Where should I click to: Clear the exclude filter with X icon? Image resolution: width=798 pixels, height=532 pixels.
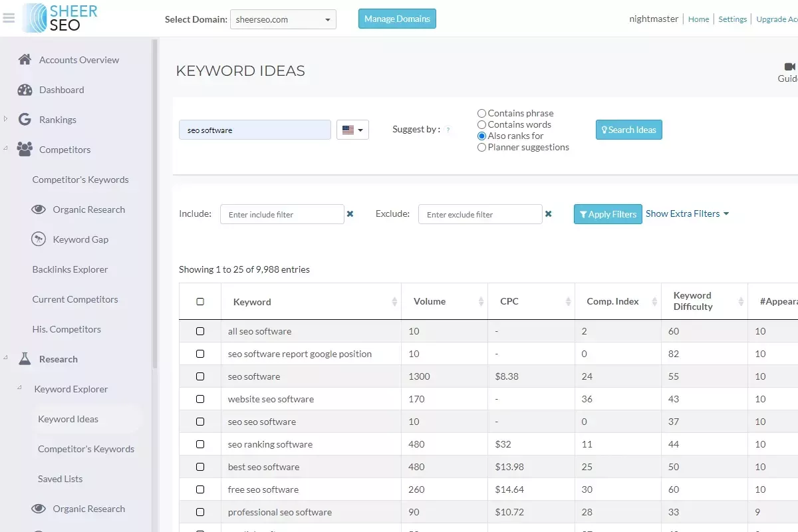(548, 214)
